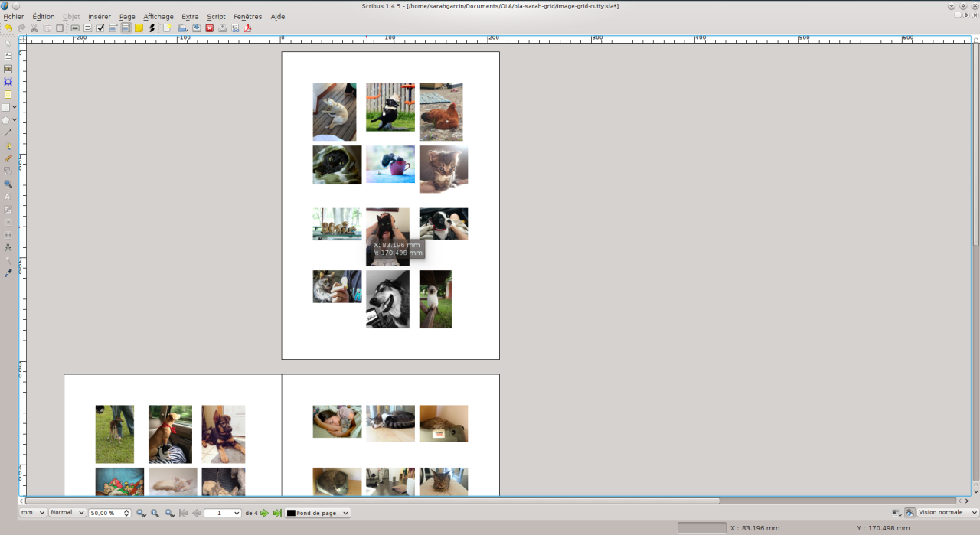Toggle preview mode in the status bar
The image size is (980, 535).
[910, 513]
